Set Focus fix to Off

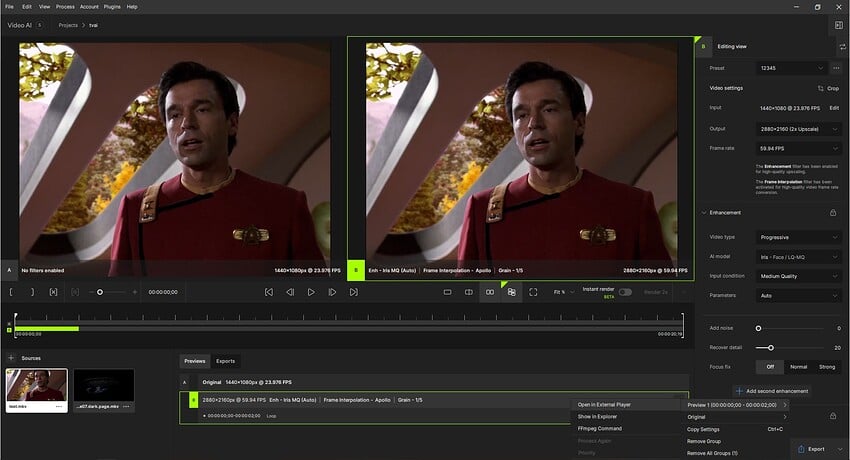pyautogui.click(x=770, y=367)
